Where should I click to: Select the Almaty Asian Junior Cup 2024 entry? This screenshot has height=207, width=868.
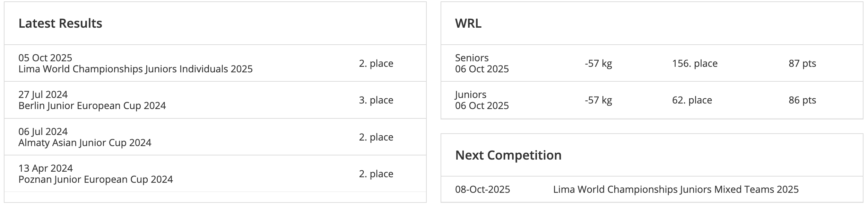pyautogui.click(x=85, y=143)
